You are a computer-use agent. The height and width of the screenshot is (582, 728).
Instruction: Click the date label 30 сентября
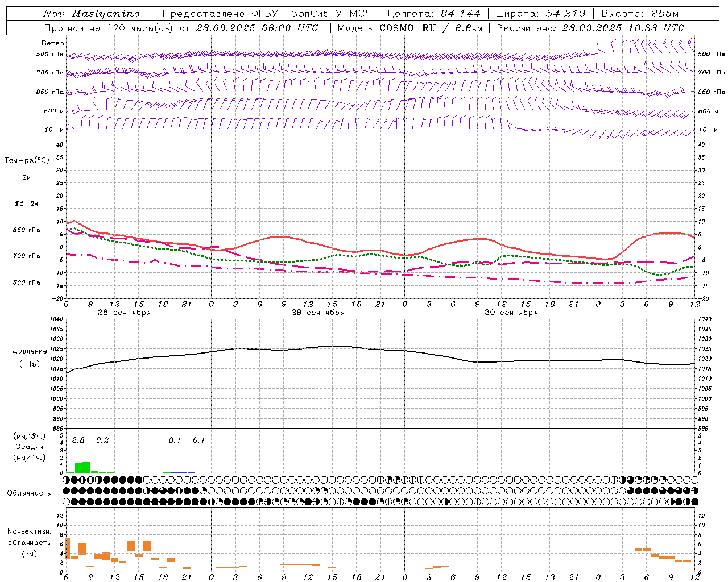[x=511, y=313]
